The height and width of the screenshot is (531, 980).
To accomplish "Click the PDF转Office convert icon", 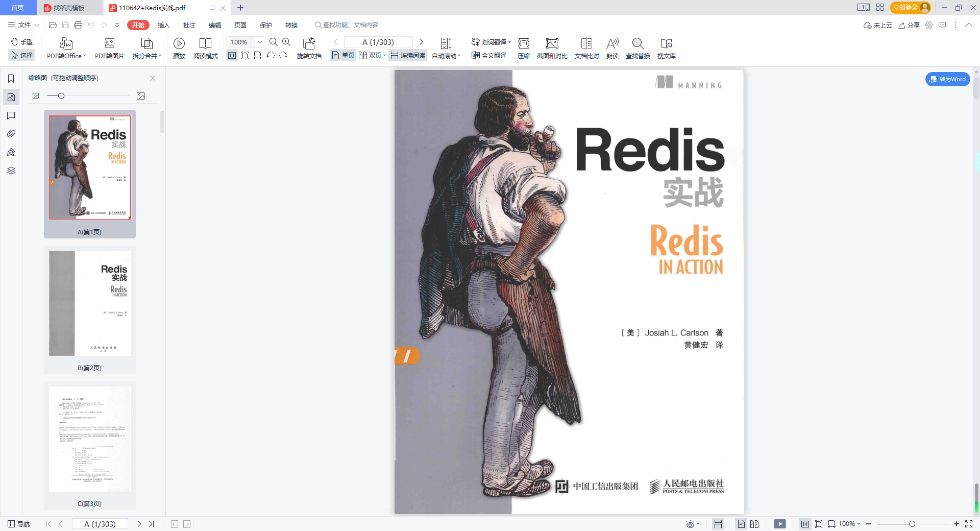I will coord(66,43).
